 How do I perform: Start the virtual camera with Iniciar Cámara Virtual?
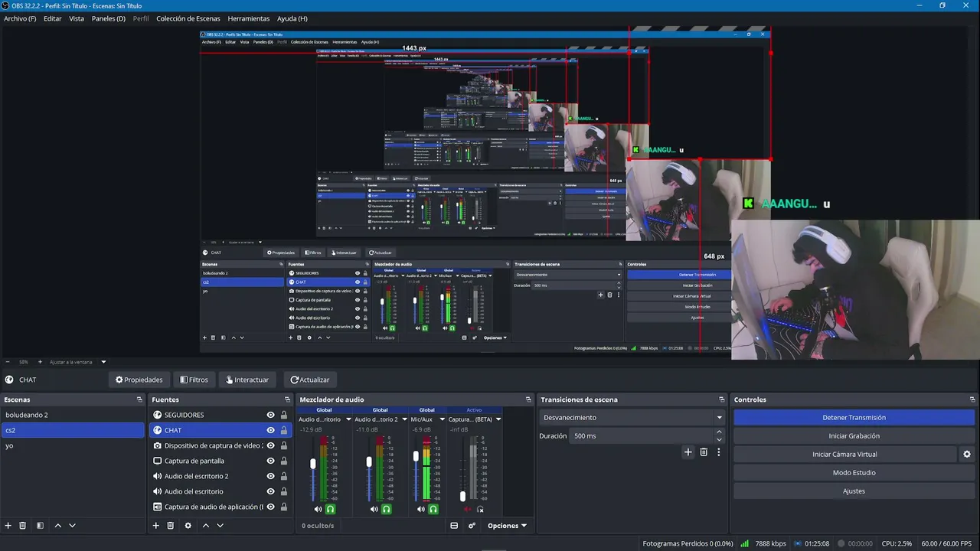coord(844,455)
